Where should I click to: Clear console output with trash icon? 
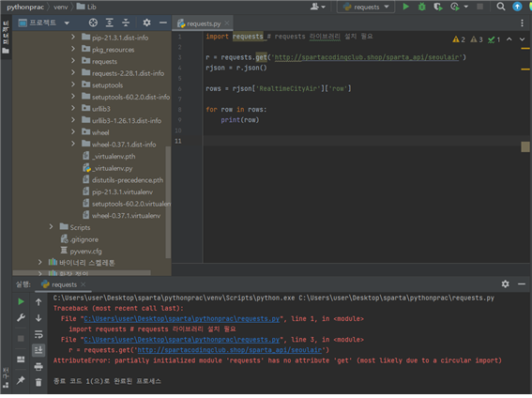38,382
